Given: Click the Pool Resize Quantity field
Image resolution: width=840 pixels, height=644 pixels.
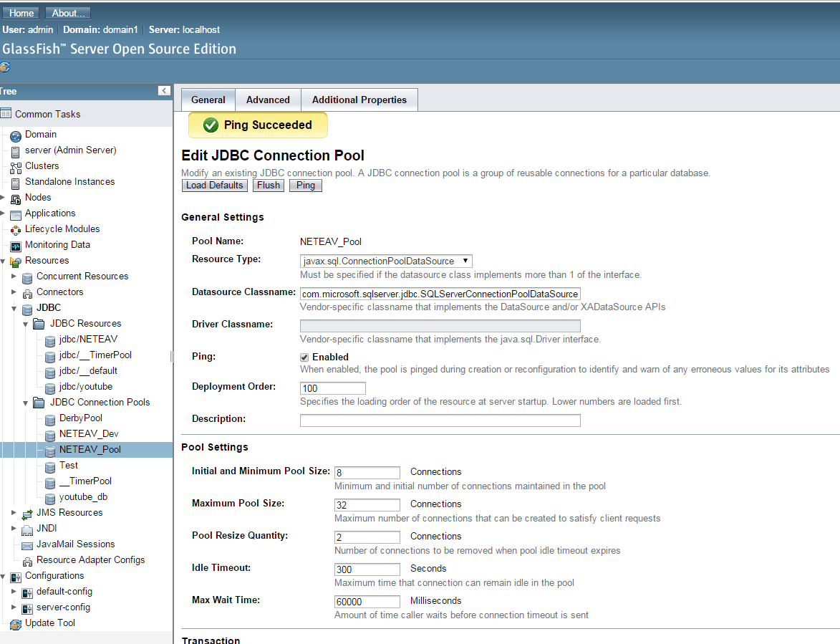Looking at the screenshot, I should [367, 537].
